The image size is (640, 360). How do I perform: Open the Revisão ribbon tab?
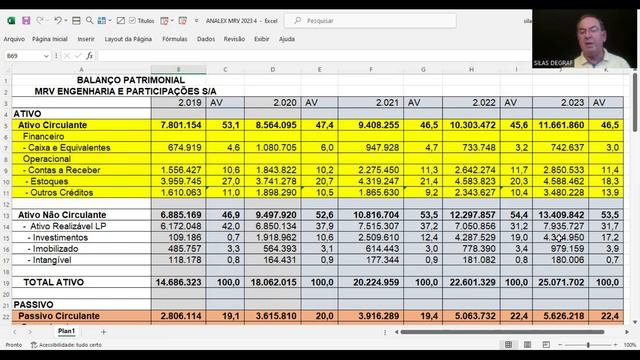(234, 39)
